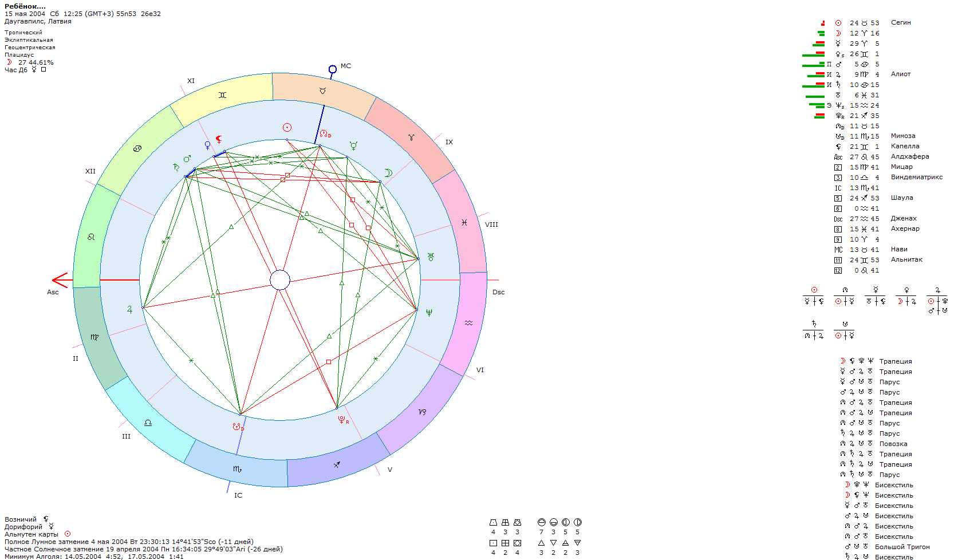Image resolution: width=962 pixels, height=560 pixels.
Task: Click star name "Капелла"
Action: point(905,146)
